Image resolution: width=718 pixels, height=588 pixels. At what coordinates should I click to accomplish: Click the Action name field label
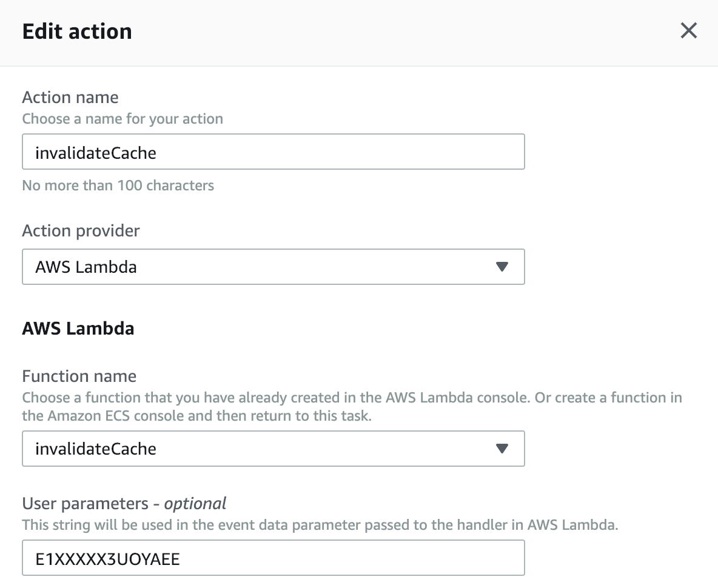coord(70,97)
